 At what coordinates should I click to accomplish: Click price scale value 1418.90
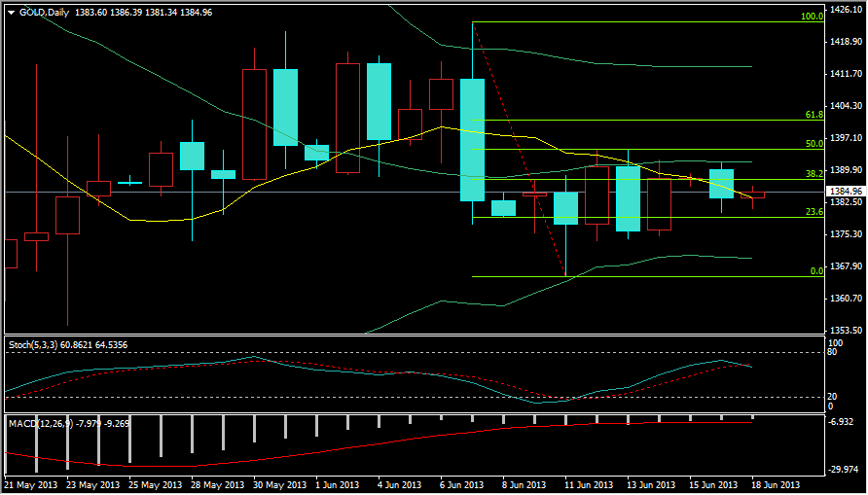[x=845, y=42]
